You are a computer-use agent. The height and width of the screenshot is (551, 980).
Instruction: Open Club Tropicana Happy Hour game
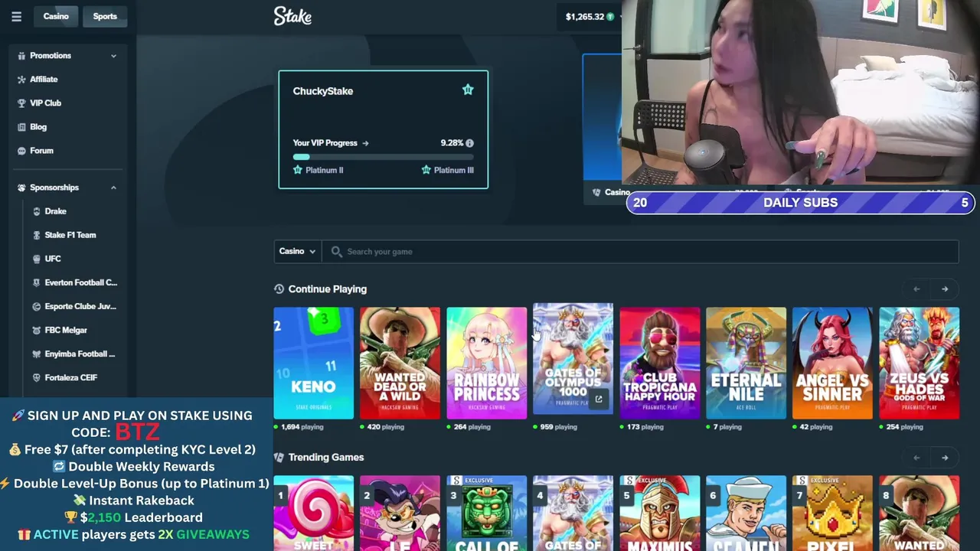click(660, 363)
